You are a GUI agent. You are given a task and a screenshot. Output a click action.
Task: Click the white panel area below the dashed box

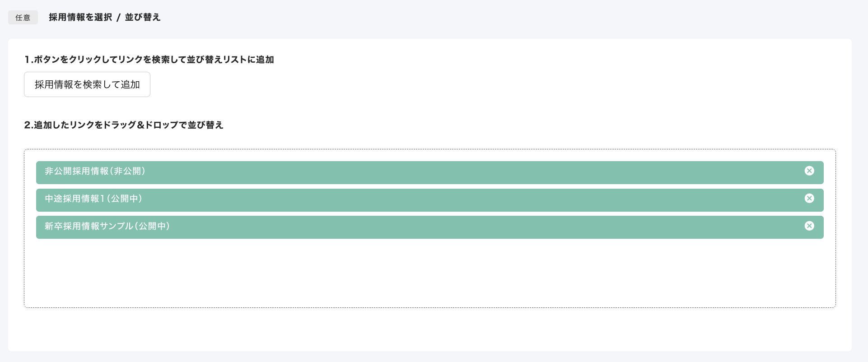429,330
